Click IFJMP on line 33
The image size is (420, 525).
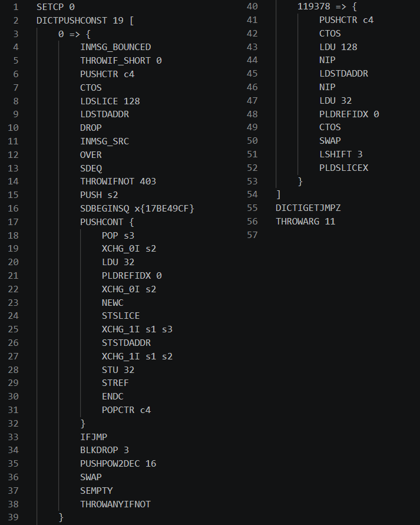pyautogui.click(x=94, y=437)
